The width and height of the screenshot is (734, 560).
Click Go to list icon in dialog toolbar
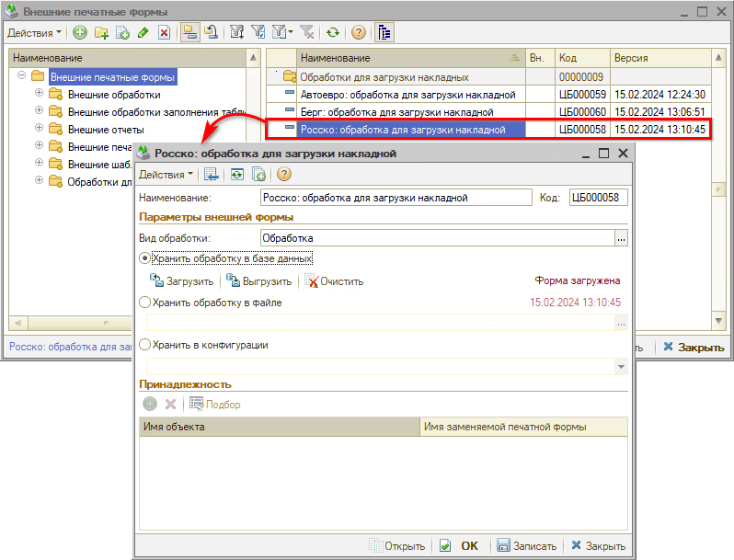coord(212,175)
